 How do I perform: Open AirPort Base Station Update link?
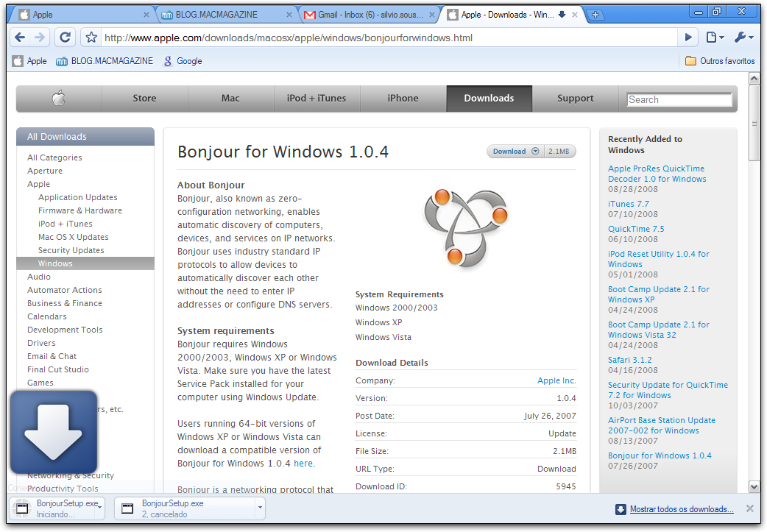[x=661, y=425]
